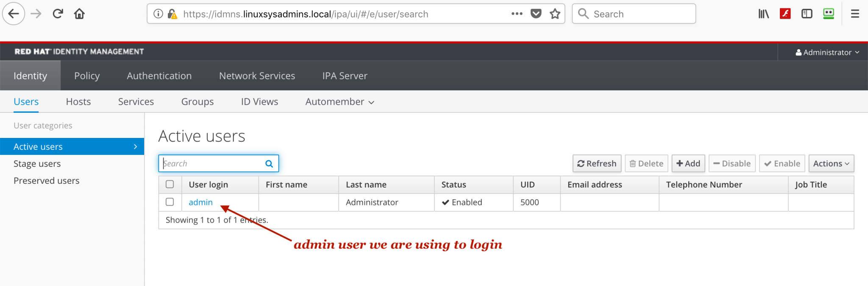Save page to Pocket icon
Screen dimensions: 868x286
536,14
